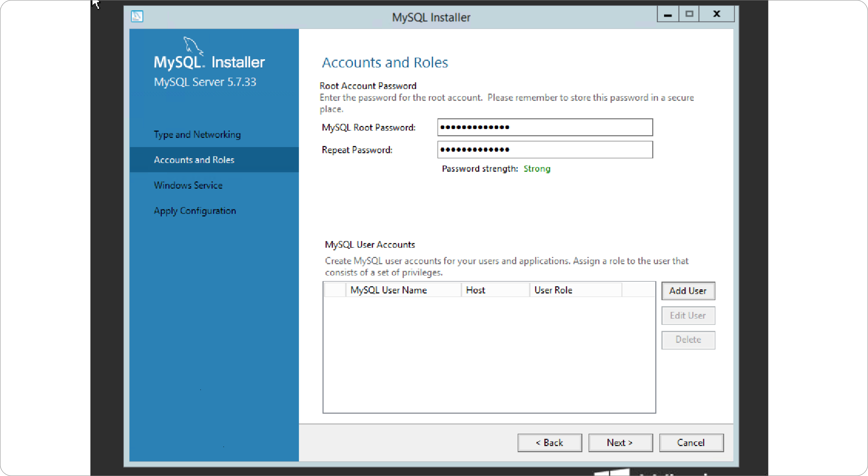Close the MySQL Installer window
This screenshot has height=476, width=868.
tap(716, 14)
